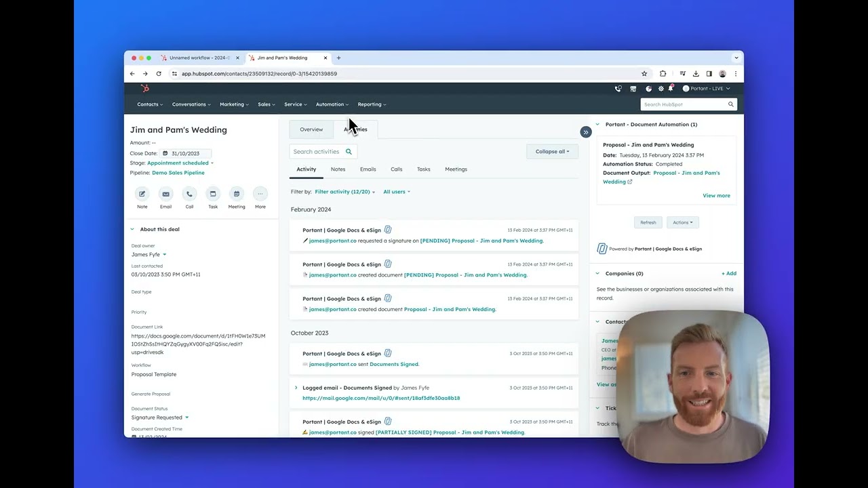
Task: Open the Collapse all dropdown
Action: click(x=553, y=152)
